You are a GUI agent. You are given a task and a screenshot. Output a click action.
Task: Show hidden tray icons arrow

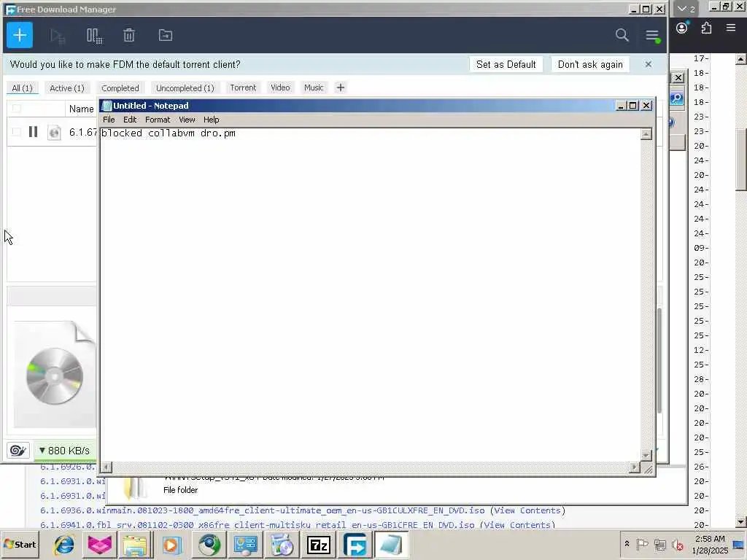tap(627, 543)
